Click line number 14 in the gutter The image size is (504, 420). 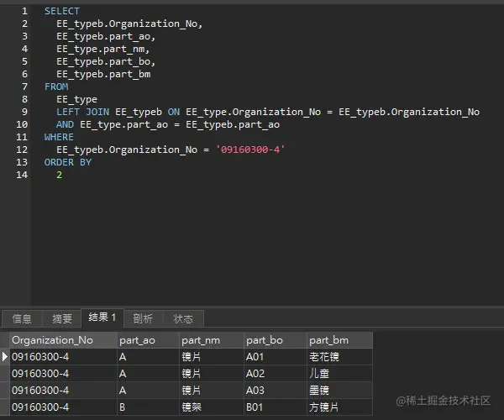(x=22, y=175)
